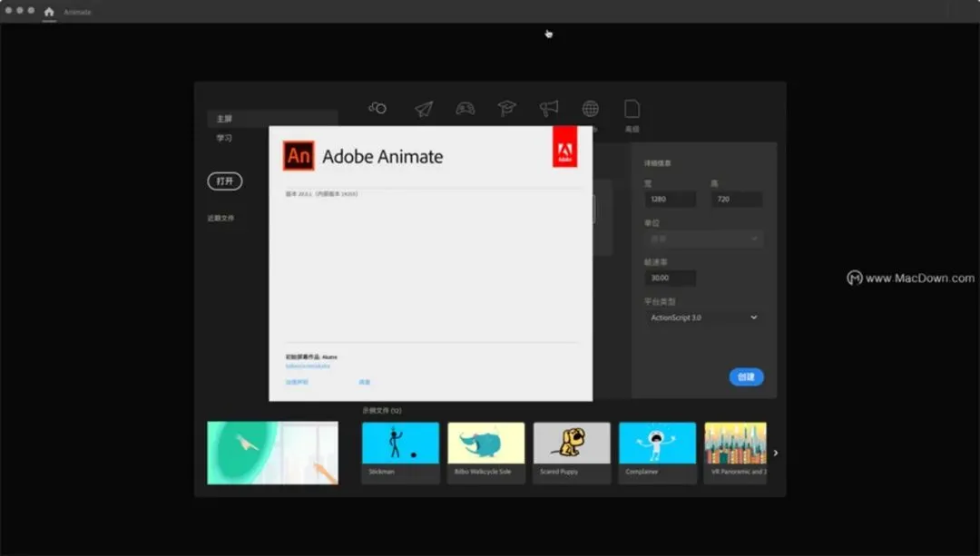Select the graduation cap Education preset icon
The height and width of the screenshot is (556, 980).
coord(507,109)
